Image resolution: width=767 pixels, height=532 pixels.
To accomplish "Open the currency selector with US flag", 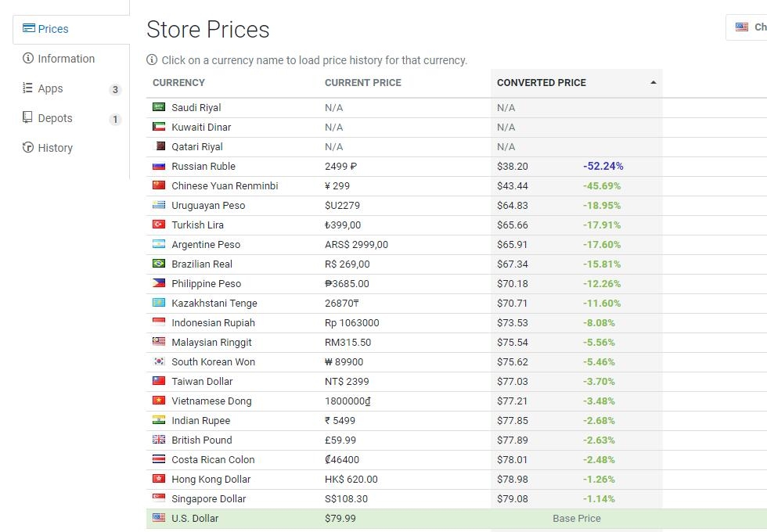I will pos(747,27).
